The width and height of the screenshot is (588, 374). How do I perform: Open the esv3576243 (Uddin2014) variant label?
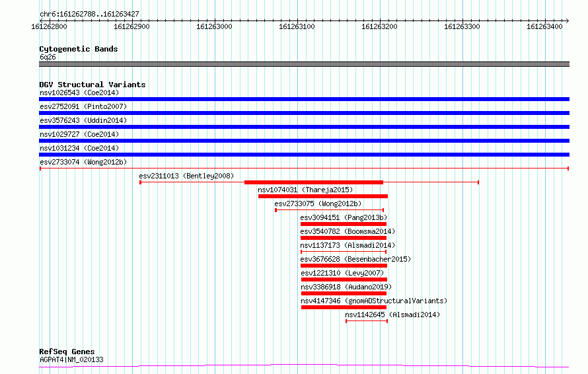tap(83, 120)
